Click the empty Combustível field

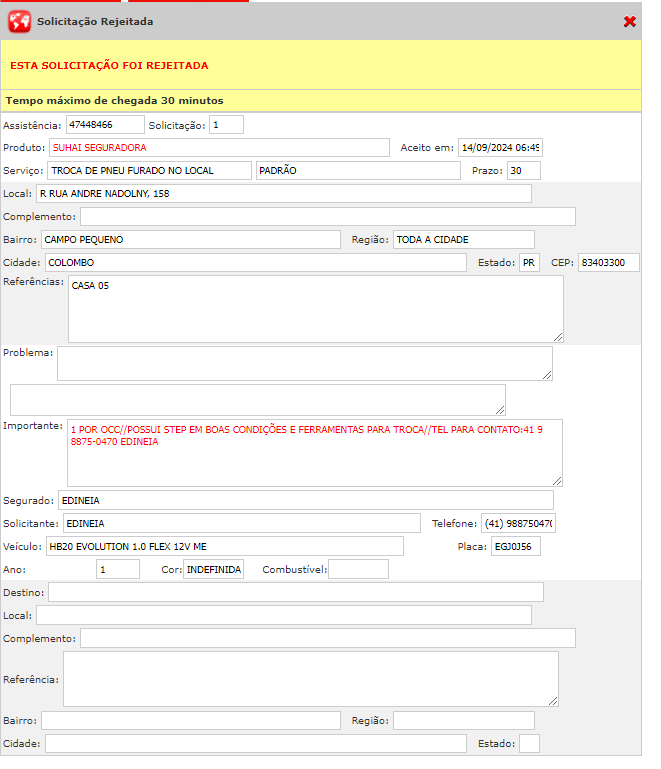[x=358, y=570]
